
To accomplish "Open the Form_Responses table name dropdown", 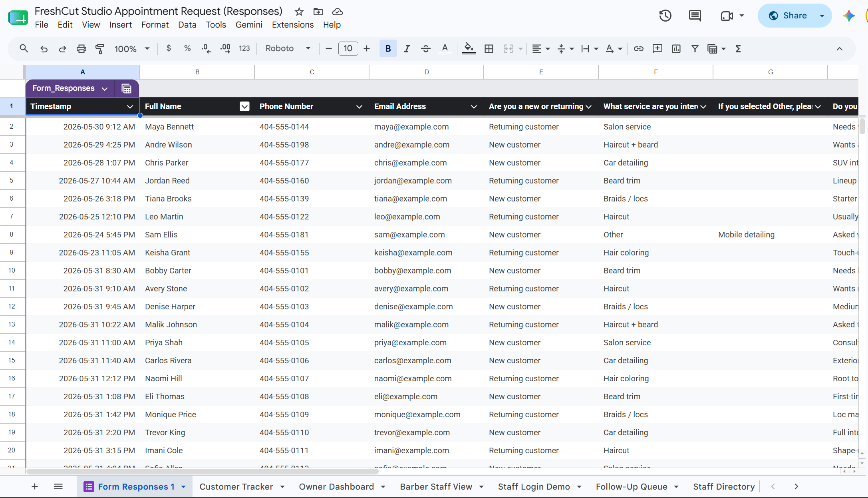I will tap(105, 89).
